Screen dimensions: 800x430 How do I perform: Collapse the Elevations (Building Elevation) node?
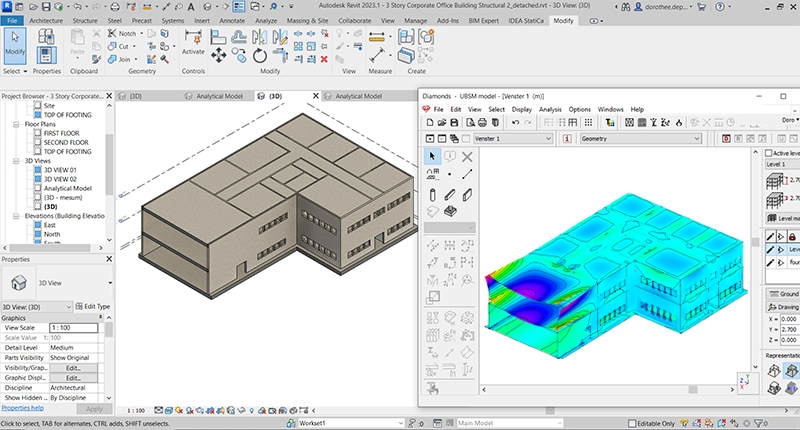(x=16, y=216)
